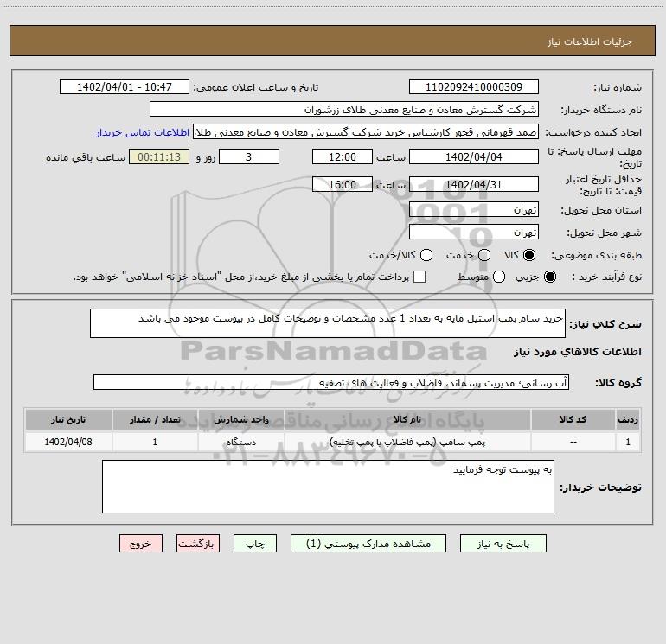Click the پاسخ به نیاز button
The image size is (666, 644).
(x=503, y=544)
